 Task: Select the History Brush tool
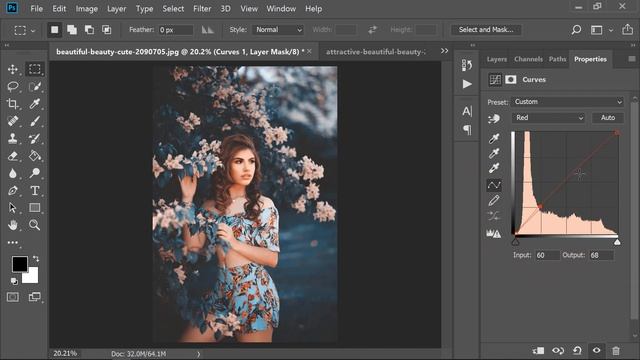(x=35, y=138)
